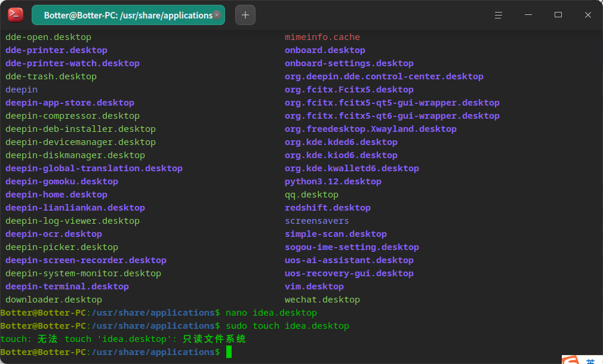Click deepin-terminal.desktop file name
603x364 pixels.
67,286
